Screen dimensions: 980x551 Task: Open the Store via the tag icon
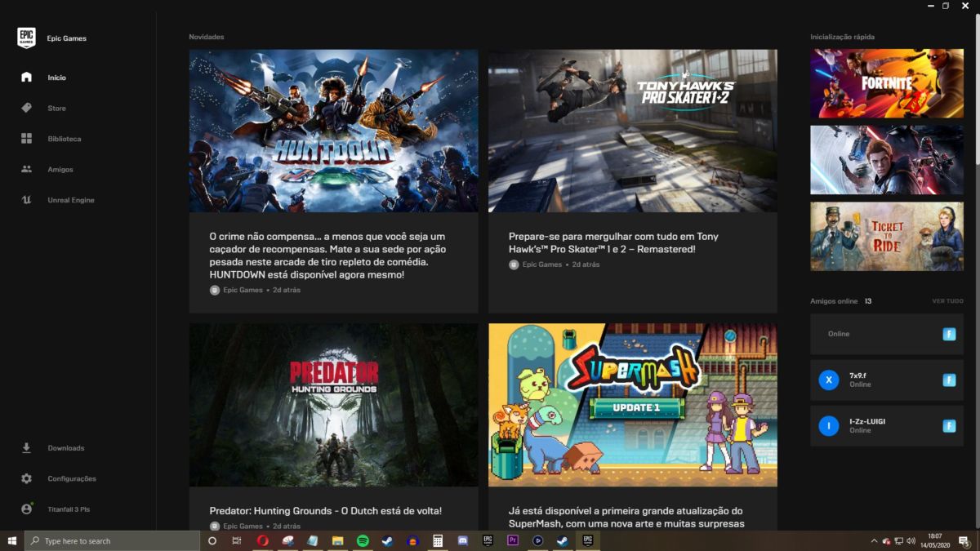(x=26, y=108)
